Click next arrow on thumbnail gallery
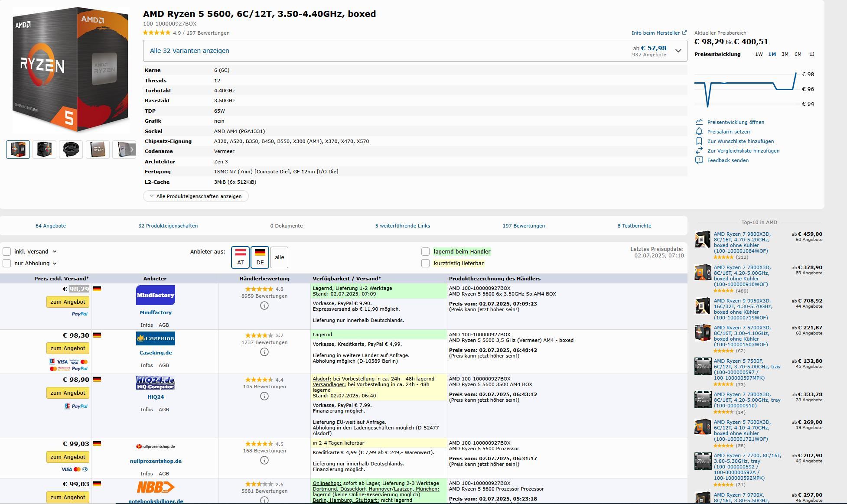Screen dimensions: 847x504 132,150
